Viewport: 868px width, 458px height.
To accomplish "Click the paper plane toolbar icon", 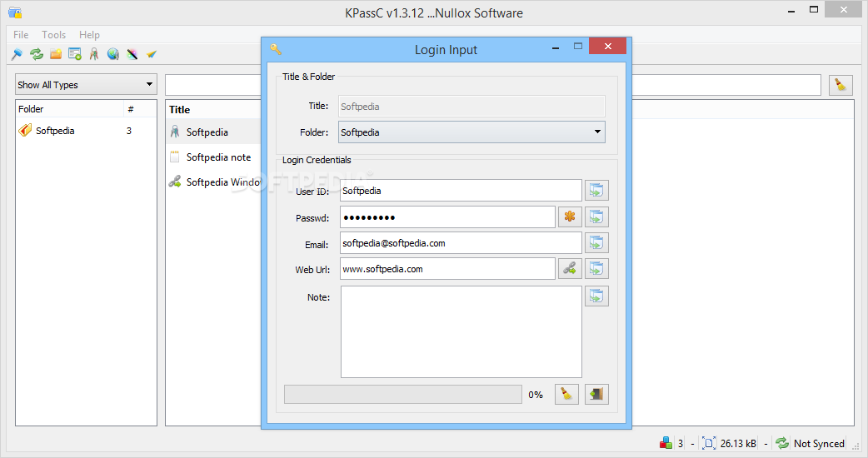I will click(x=151, y=54).
